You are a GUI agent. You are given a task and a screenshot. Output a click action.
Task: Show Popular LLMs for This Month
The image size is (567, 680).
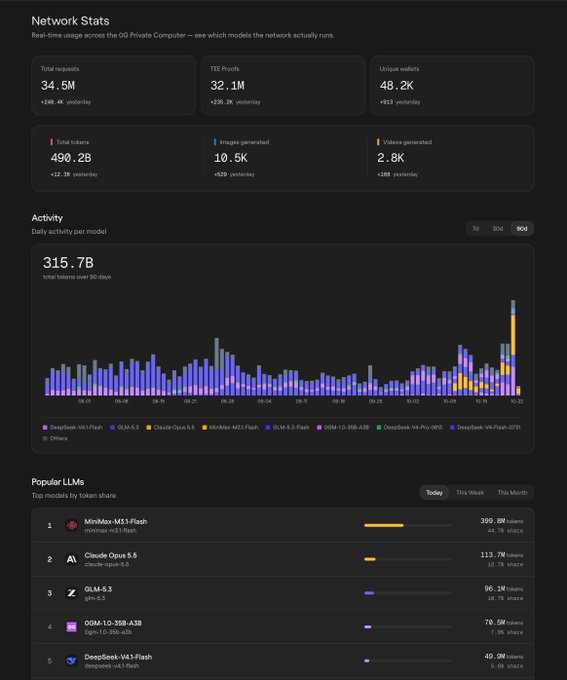(x=512, y=493)
